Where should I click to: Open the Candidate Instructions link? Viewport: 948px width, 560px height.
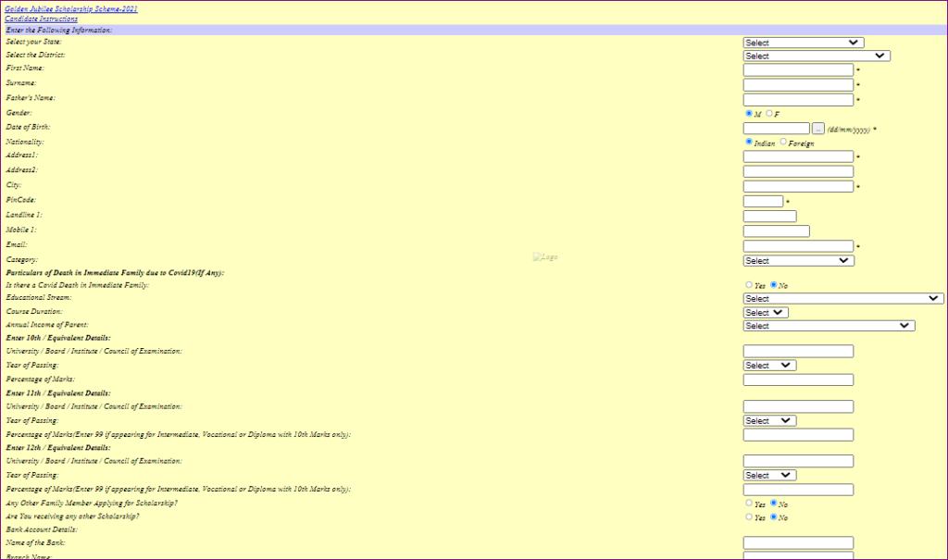(x=41, y=19)
